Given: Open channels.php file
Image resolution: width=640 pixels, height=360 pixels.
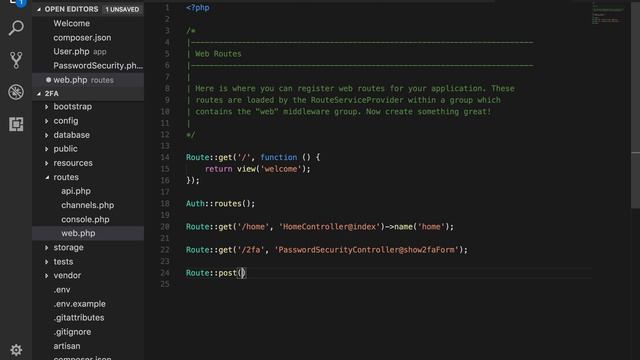Looking at the screenshot, I should 88,205.
